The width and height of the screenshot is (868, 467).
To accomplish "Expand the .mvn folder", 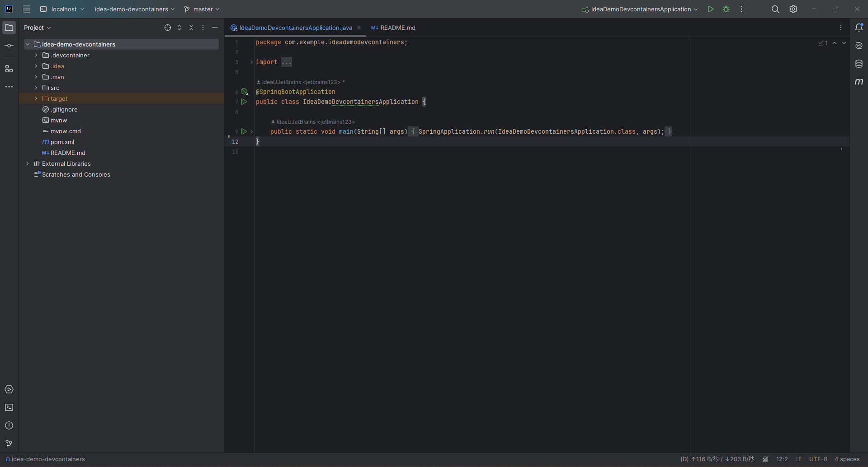I will point(36,77).
